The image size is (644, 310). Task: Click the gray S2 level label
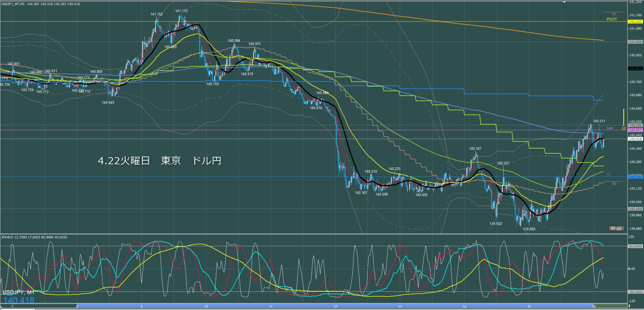coord(614,183)
